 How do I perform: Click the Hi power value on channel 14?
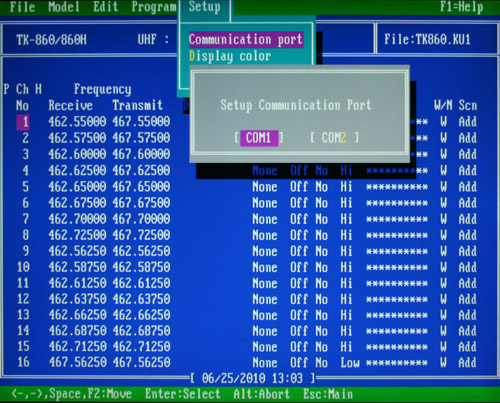click(346, 331)
